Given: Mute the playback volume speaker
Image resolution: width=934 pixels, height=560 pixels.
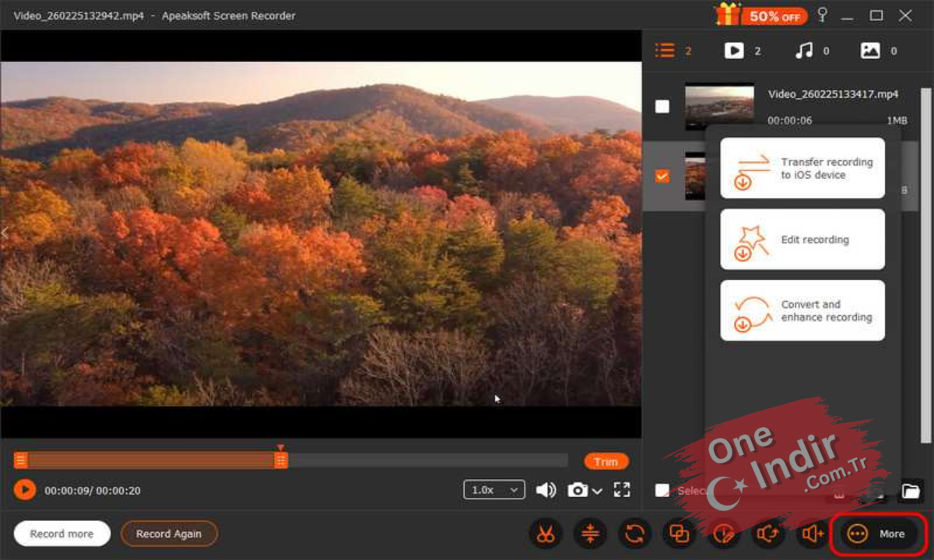Looking at the screenshot, I should point(546,490).
